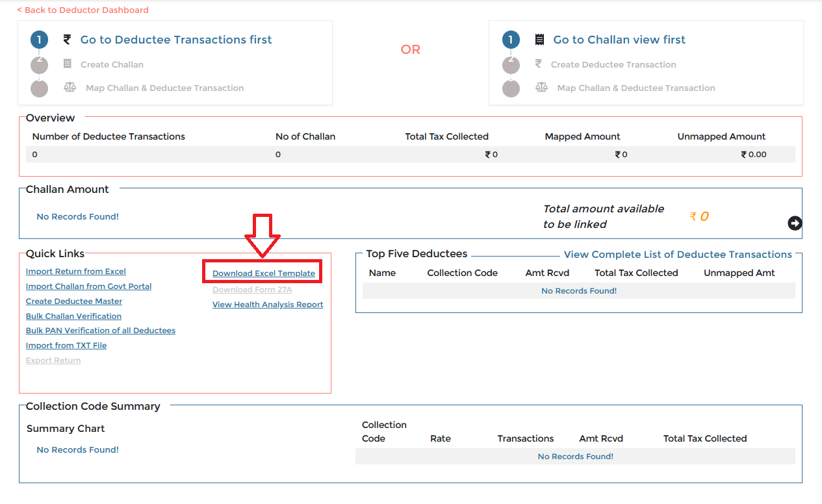Click the greyed Export Return link

[53, 360]
